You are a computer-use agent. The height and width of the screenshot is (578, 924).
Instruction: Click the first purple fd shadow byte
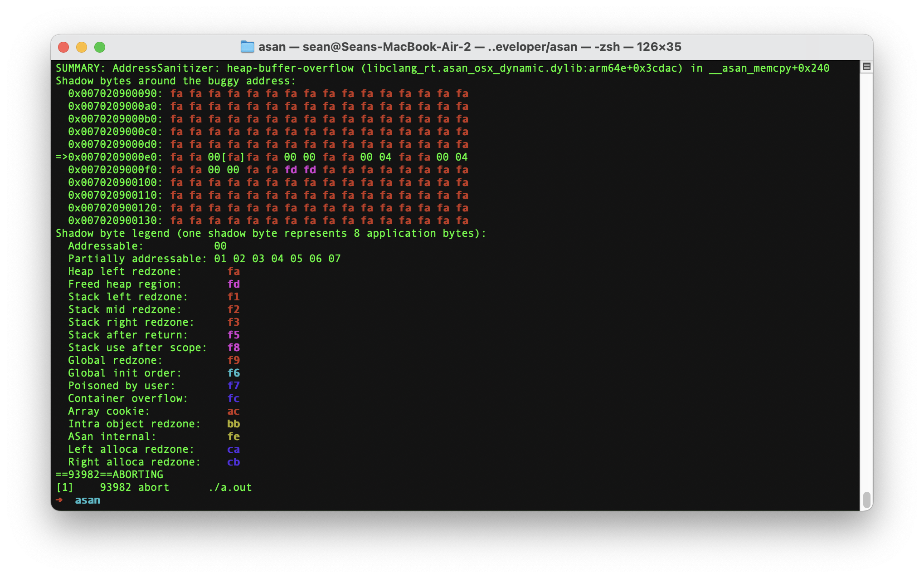tap(291, 170)
